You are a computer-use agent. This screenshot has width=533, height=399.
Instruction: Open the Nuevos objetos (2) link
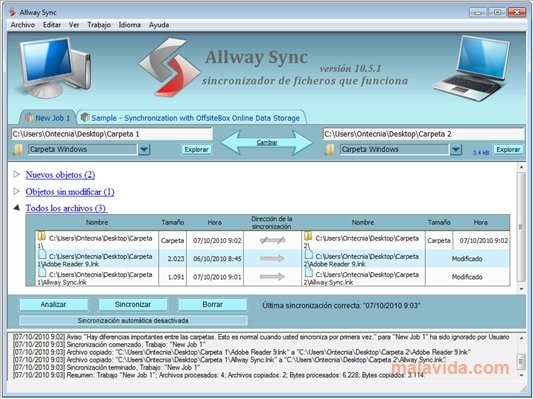[x=60, y=175]
